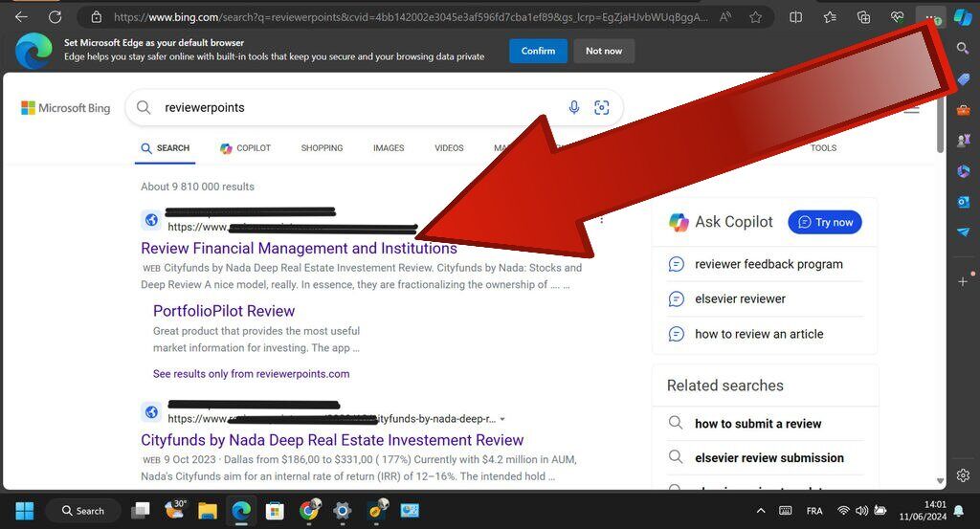Open Microsoft Store from taskbar

pyautogui.click(x=275, y=511)
